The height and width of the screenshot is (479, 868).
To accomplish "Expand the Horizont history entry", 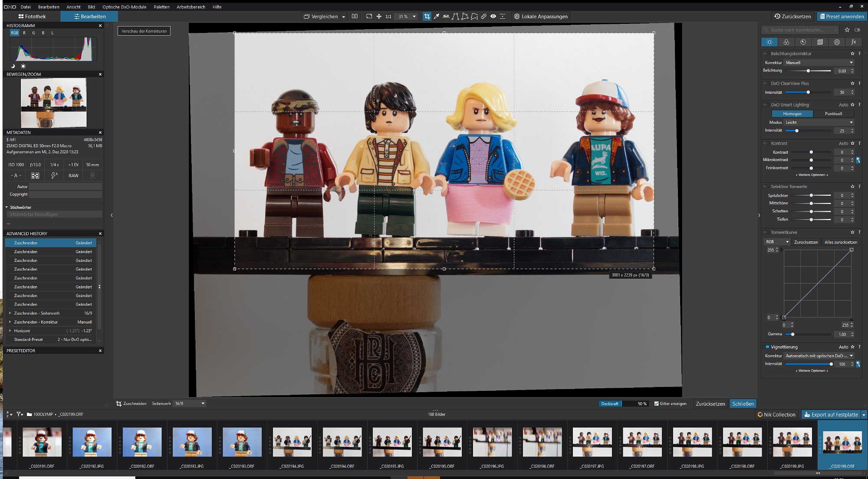I will [x=10, y=331].
